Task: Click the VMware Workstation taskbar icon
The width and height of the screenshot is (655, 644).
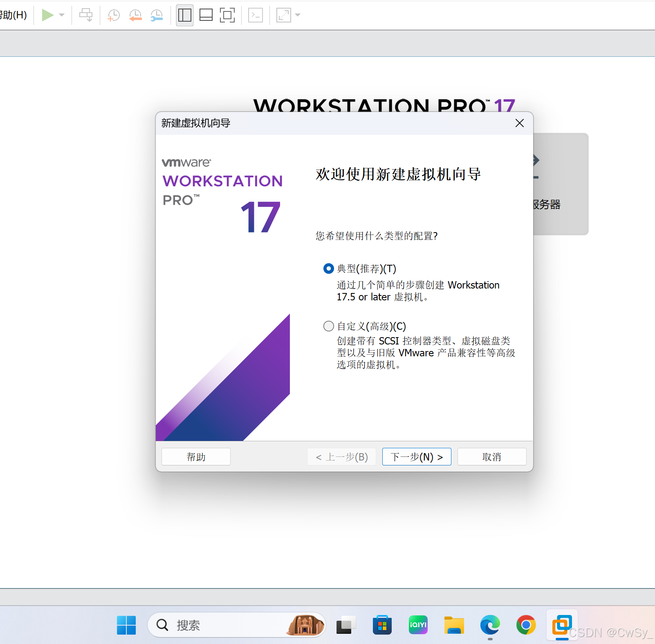Action: point(562,625)
